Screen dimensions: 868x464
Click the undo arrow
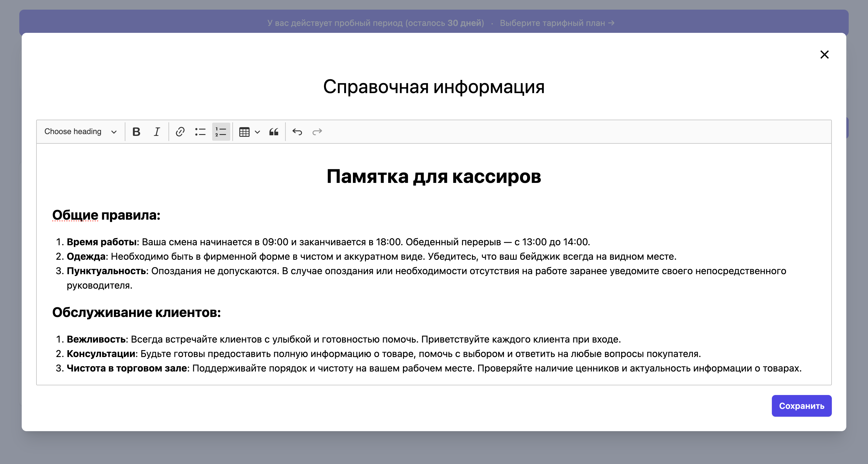297,132
